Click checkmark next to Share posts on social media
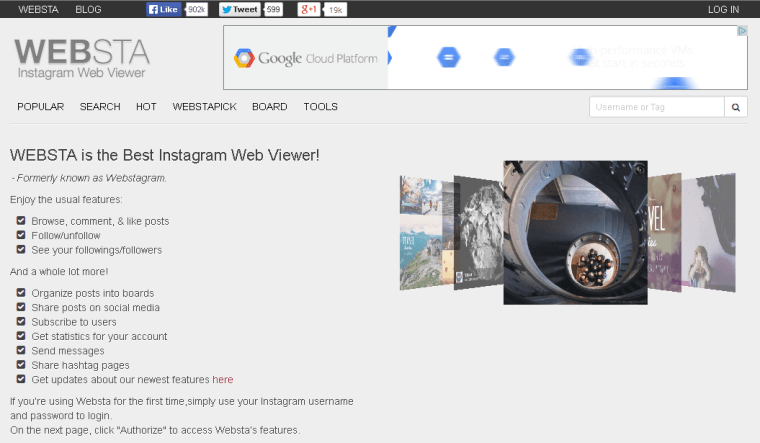This screenshot has height=443, width=760. coord(21,307)
